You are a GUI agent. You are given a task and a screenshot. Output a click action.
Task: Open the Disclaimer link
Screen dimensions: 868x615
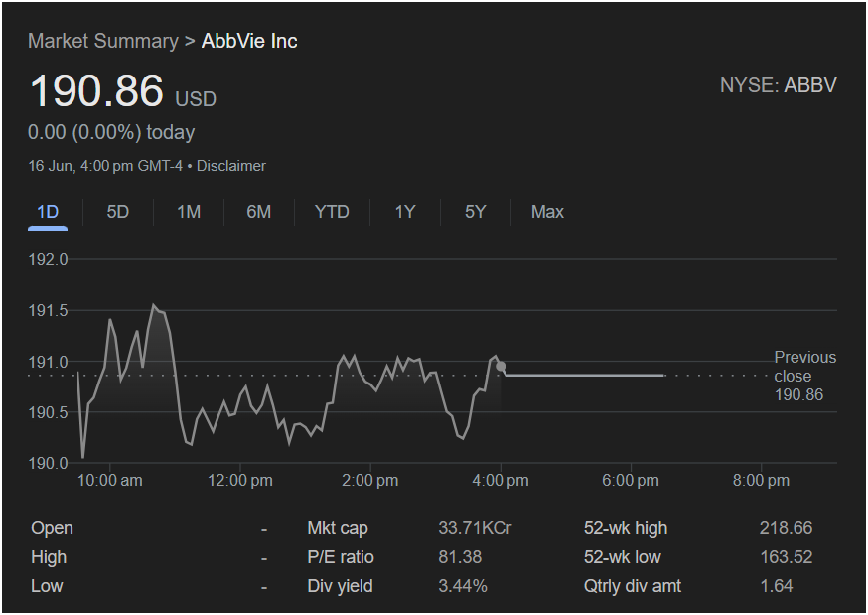coord(231,166)
